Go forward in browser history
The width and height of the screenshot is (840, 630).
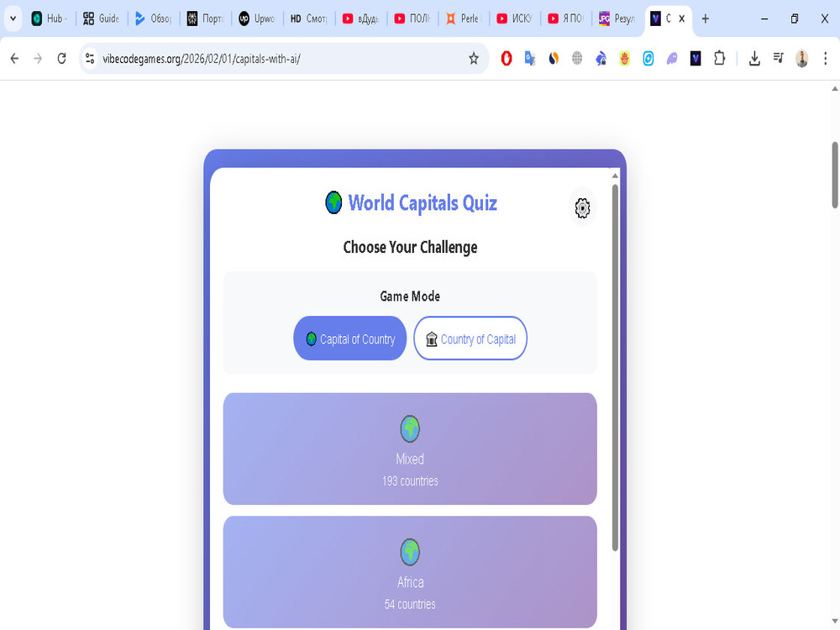(38, 59)
